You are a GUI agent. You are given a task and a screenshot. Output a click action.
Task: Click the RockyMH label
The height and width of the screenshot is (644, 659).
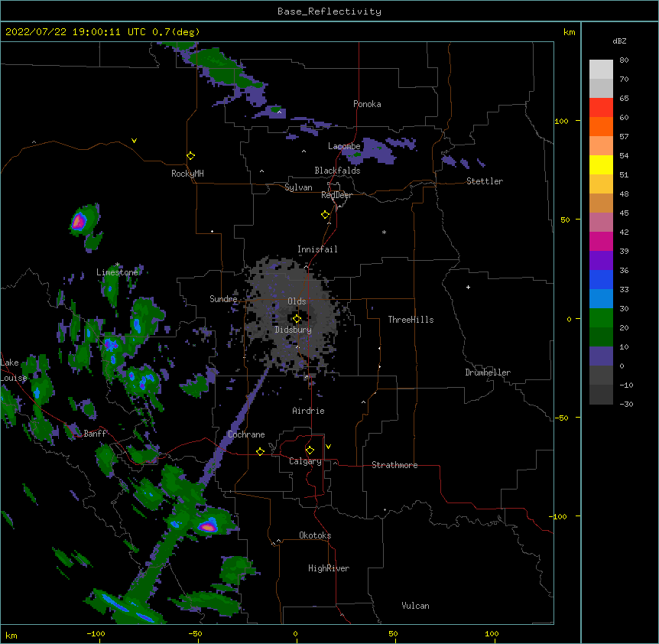pyautogui.click(x=187, y=174)
